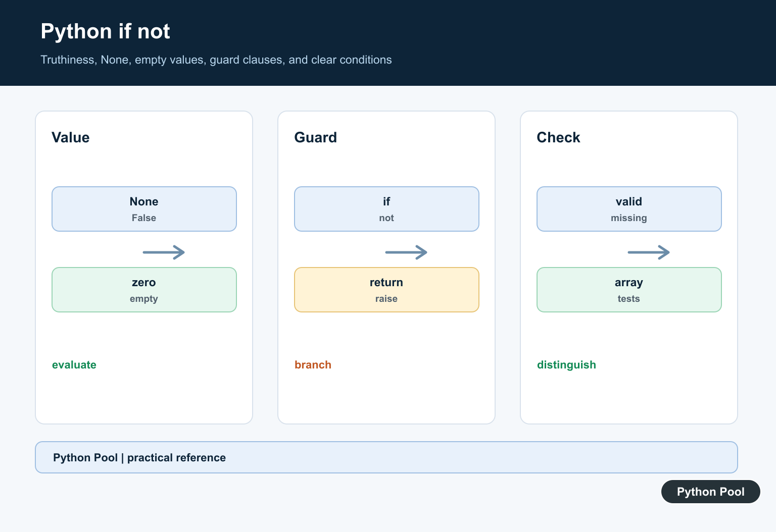Click the subtitle about truthiness and guard clauses
This screenshot has height=532, width=776.
pyautogui.click(x=216, y=60)
